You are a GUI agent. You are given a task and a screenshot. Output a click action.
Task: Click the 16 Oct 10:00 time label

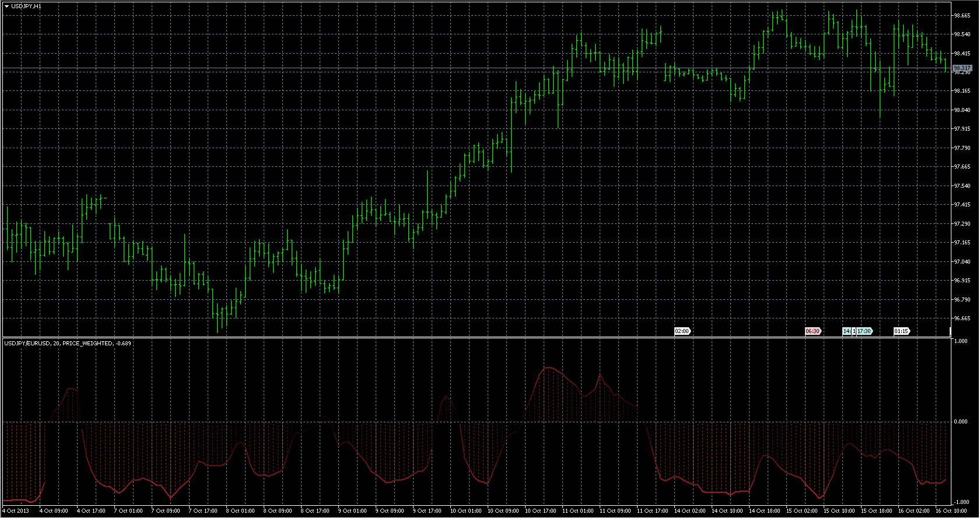click(951, 511)
